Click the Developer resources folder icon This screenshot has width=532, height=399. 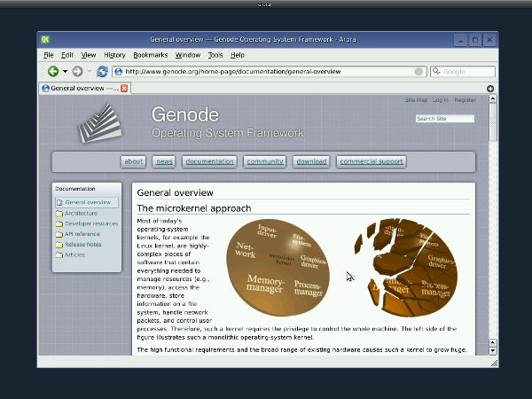59,224
